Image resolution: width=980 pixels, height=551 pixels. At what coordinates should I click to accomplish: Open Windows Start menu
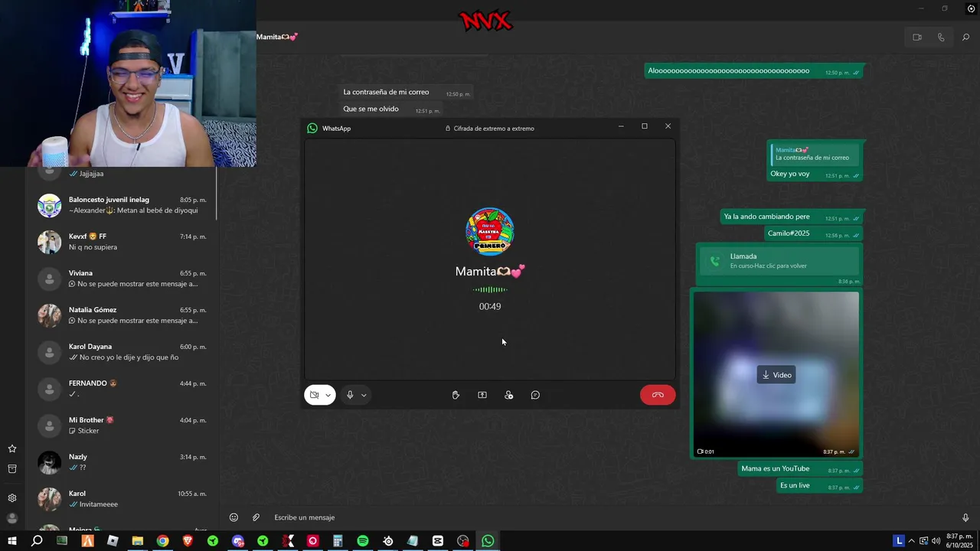point(11,541)
